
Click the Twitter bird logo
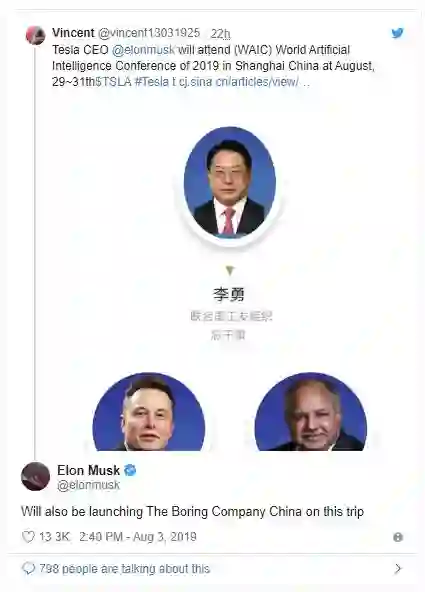click(397, 33)
